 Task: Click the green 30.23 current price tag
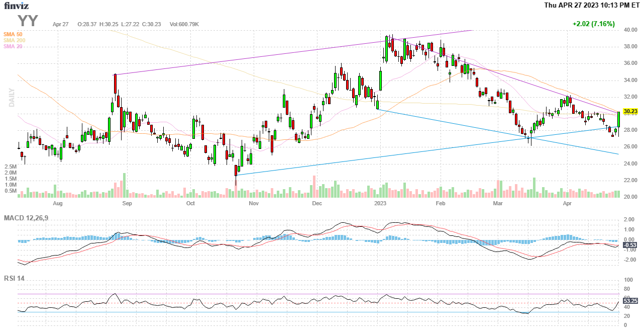click(x=630, y=111)
